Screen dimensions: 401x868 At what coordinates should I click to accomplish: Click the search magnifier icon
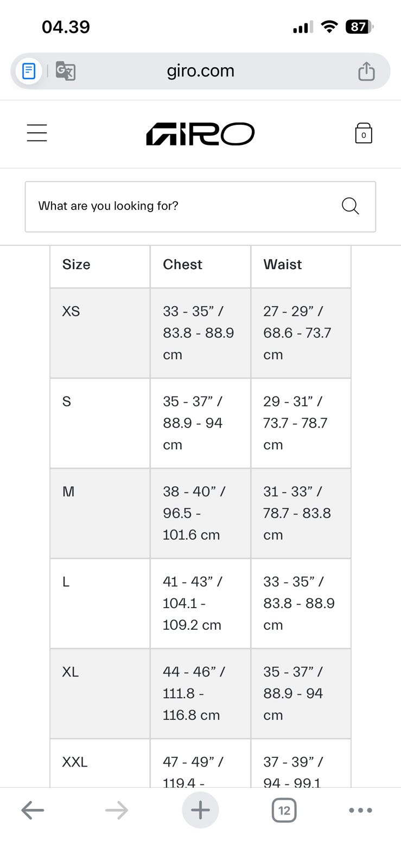tap(350, 206)
